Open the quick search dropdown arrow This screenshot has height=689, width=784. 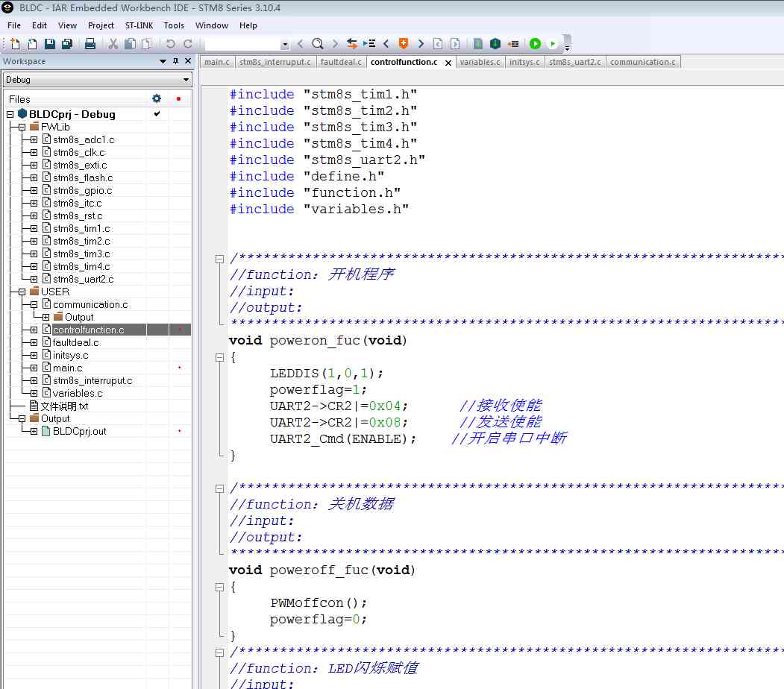(x=284, y=45)
